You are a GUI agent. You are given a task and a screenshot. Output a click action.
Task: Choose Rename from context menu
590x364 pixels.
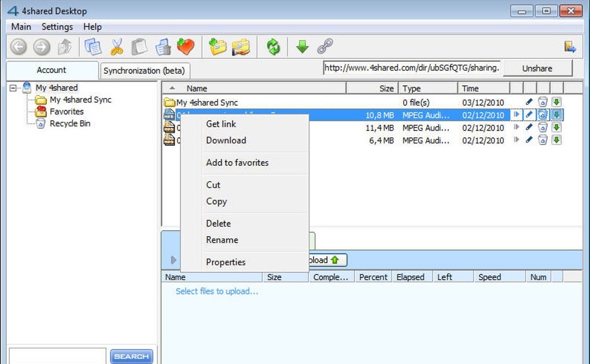click(x=222, y=240)
